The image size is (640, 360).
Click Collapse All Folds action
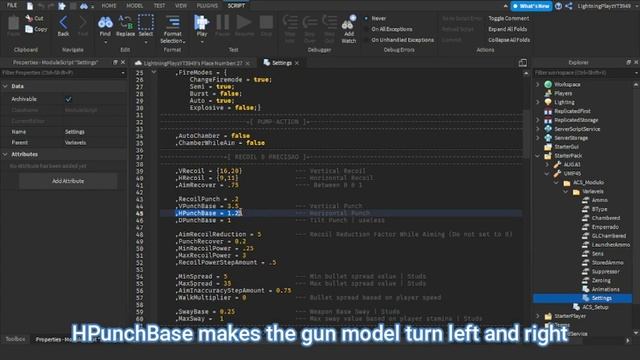[x=509, y=40]
